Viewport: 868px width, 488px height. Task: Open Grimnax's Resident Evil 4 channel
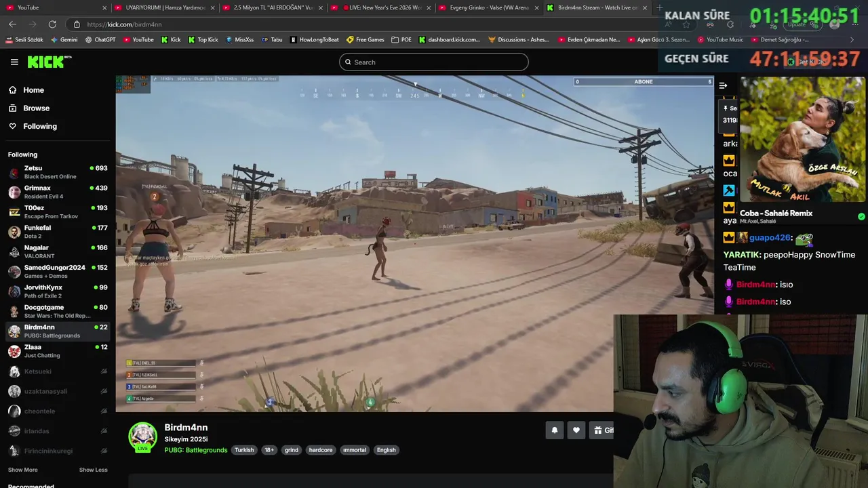point(58,192)
